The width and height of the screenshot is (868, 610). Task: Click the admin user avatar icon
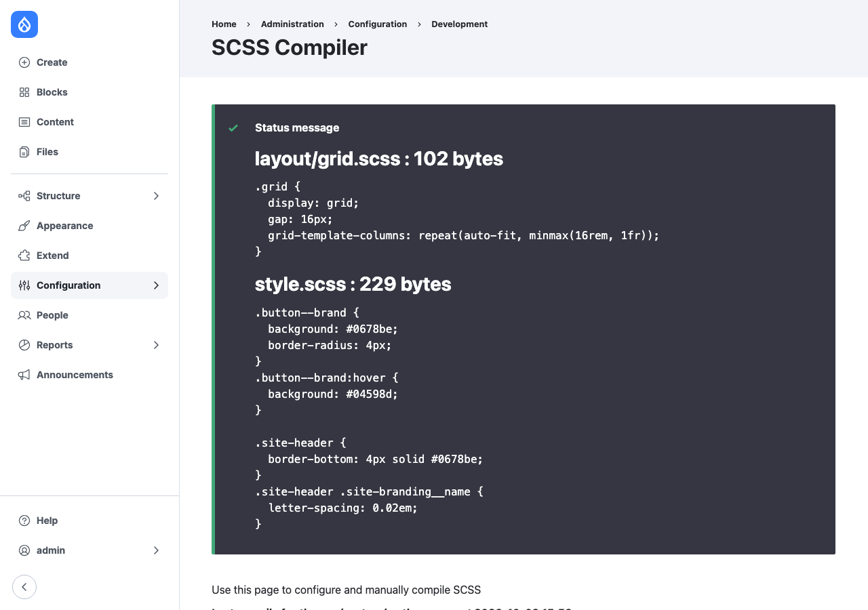coord(24,550)
